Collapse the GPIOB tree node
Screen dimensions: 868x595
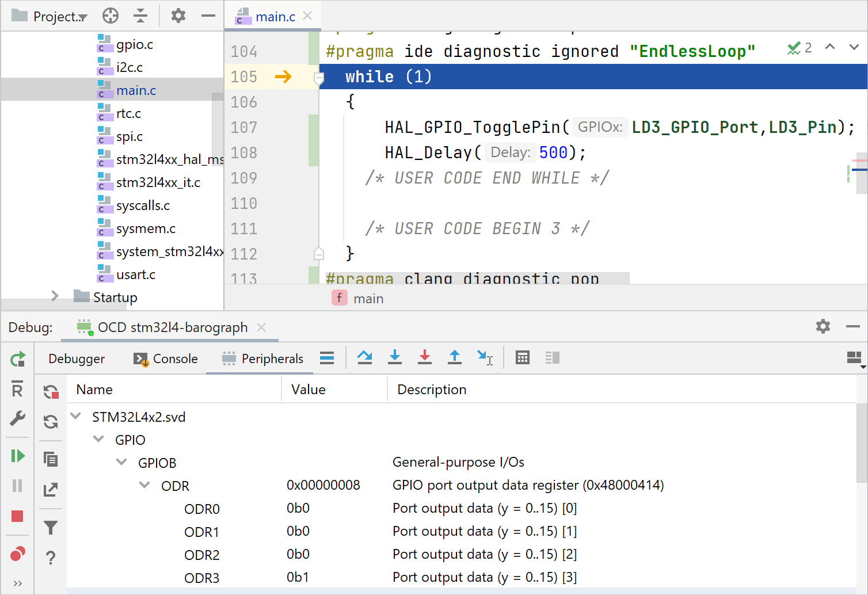[x=121, y=462]
